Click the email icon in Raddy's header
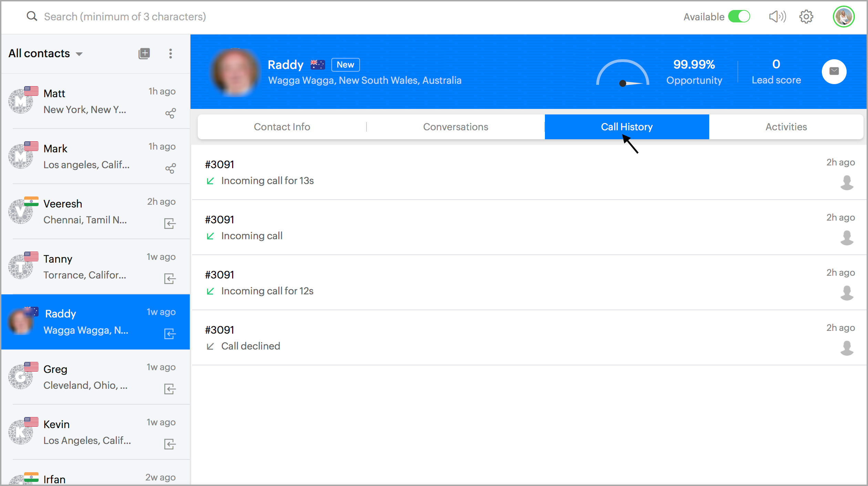 tap(834, 71)
